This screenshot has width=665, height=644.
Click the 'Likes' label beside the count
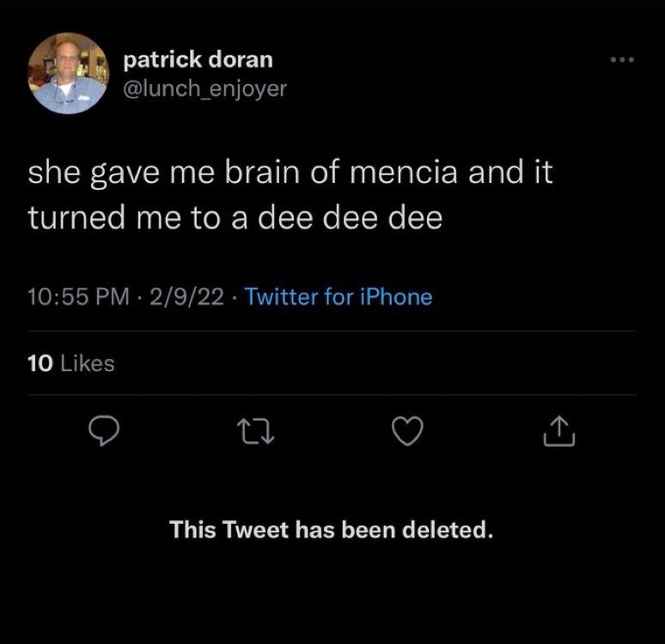pos(88,363)
